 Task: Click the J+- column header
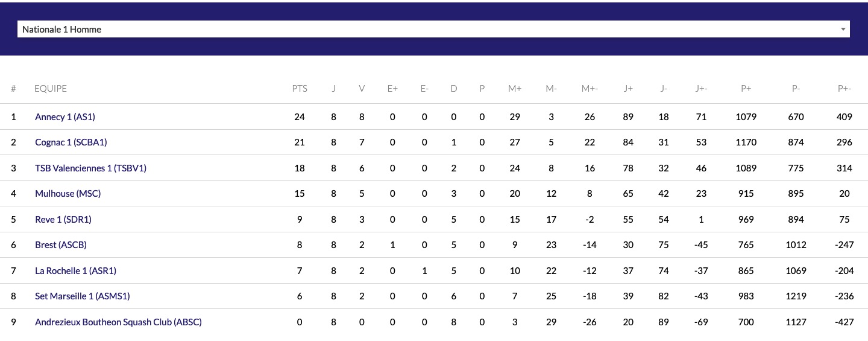coord(701,89)
